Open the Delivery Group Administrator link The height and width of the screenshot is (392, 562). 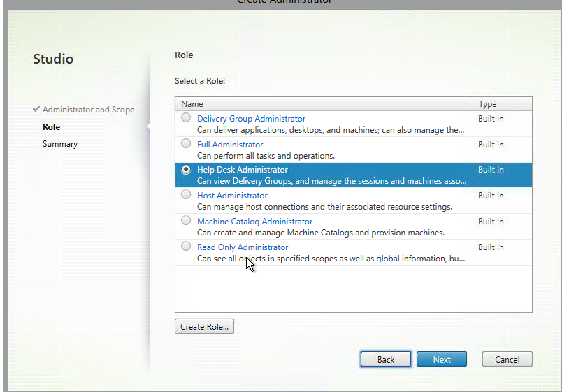(251, 119)
